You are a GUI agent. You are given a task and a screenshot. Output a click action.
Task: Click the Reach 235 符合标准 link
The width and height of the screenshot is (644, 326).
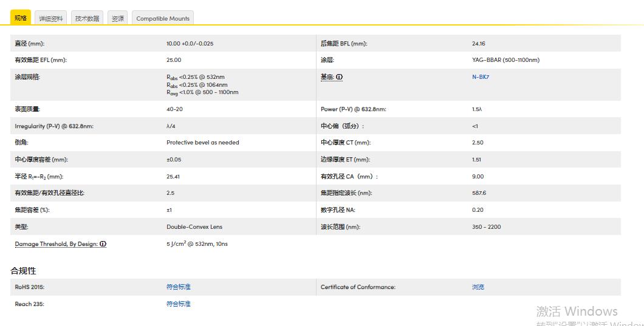(178, 304)
